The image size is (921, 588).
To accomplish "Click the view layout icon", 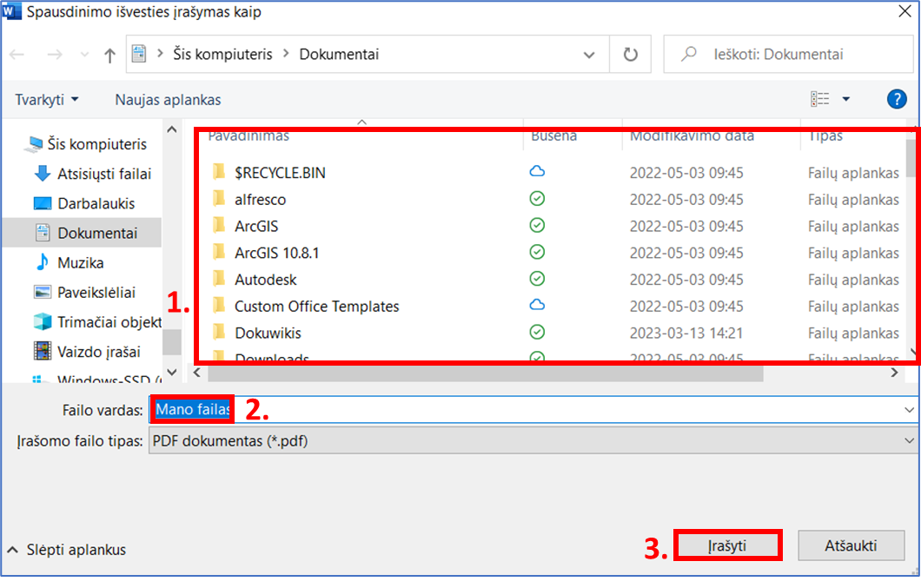I will click(819, 99).
